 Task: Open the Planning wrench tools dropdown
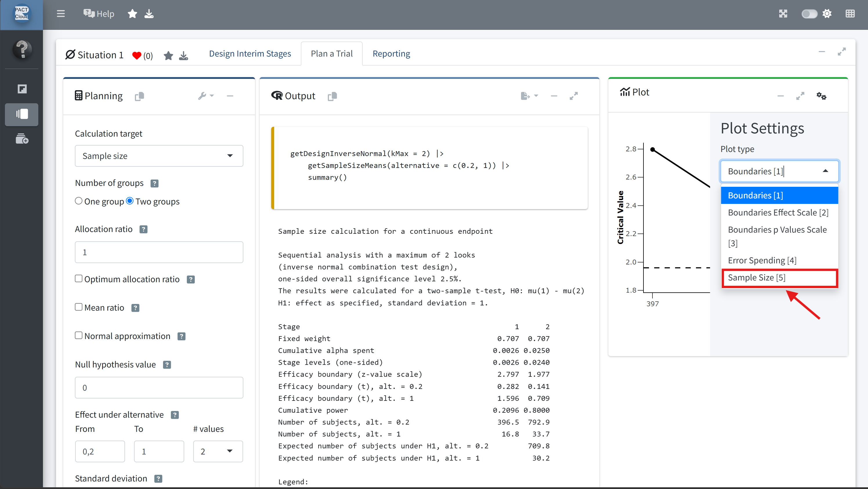coord(206,96)
